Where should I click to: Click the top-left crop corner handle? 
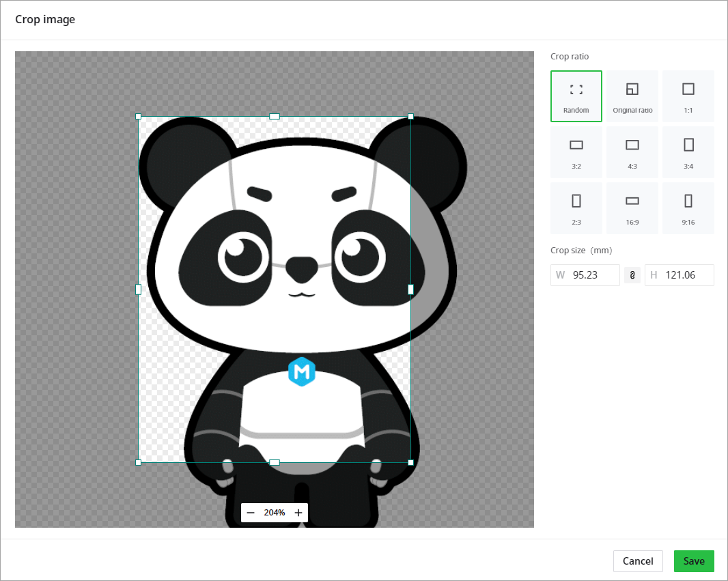tap(138, 117)
